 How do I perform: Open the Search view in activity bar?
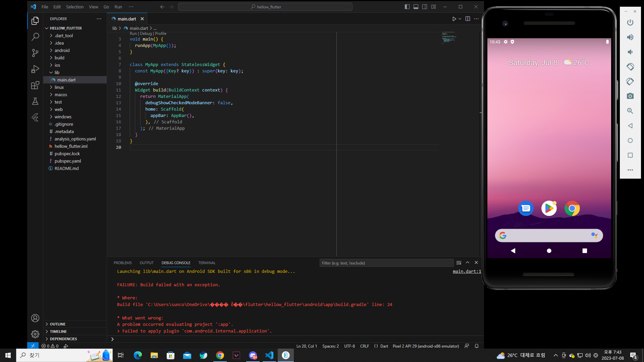[x=35, y=37]
